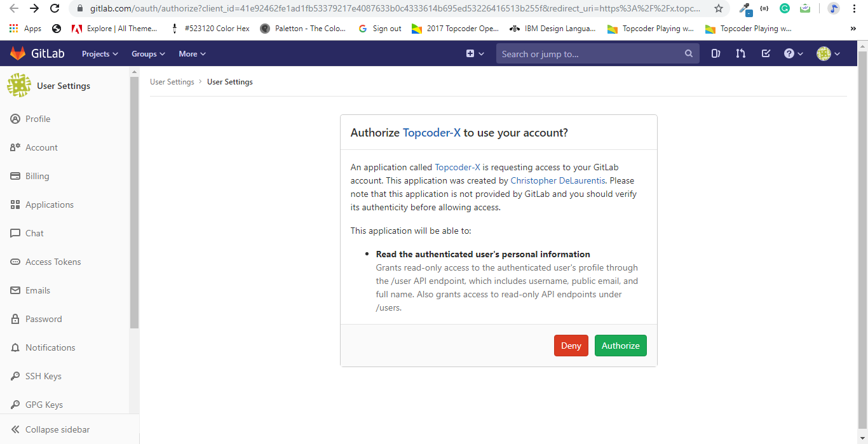This screenshot has height=444, width=868.
Task: Open the Sign out bookmark
Action: pos(380,29)
